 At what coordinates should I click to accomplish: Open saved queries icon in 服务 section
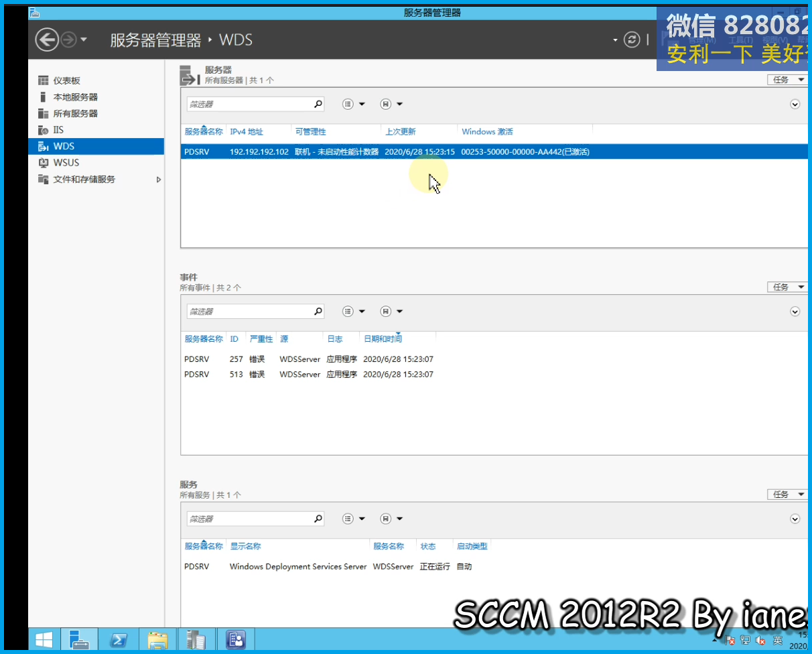[x=386, y=519]
